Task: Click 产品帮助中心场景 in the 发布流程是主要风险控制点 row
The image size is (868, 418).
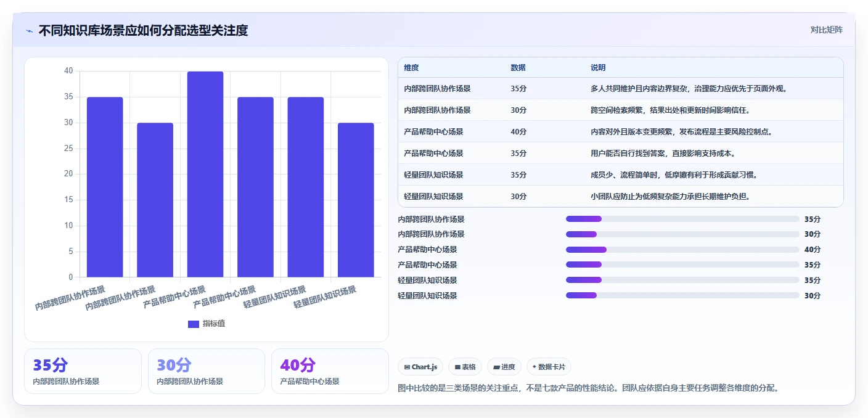Action: pos(433,132)
